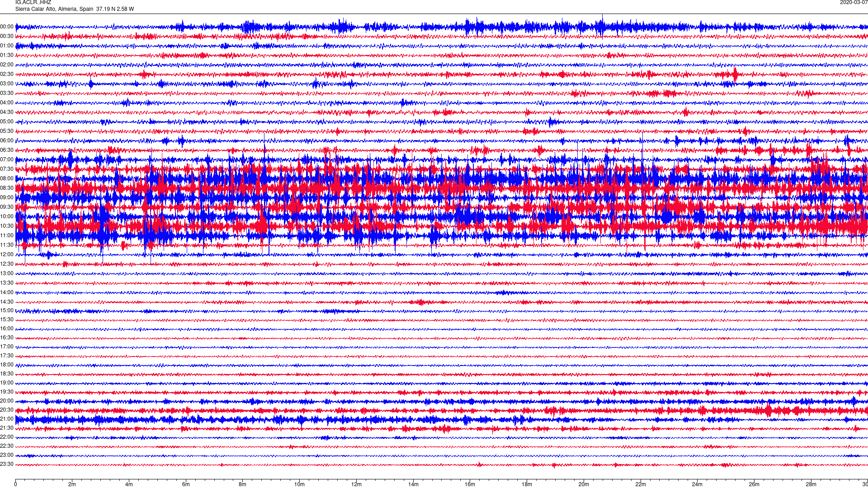The width and height of the screenshot is (868, 488).
Task: Select the 05:30 time row label
Action: tap(7, 131)
